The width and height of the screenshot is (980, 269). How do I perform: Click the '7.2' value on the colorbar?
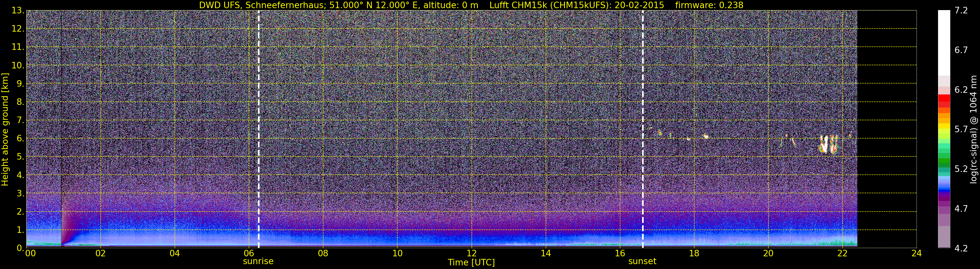(x=961, y=11)
